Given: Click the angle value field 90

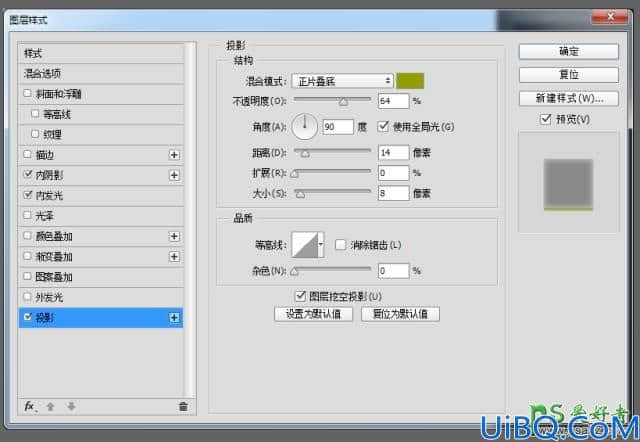Looking at the screenshot, I should pyautogui.click(x=338, y=127).
